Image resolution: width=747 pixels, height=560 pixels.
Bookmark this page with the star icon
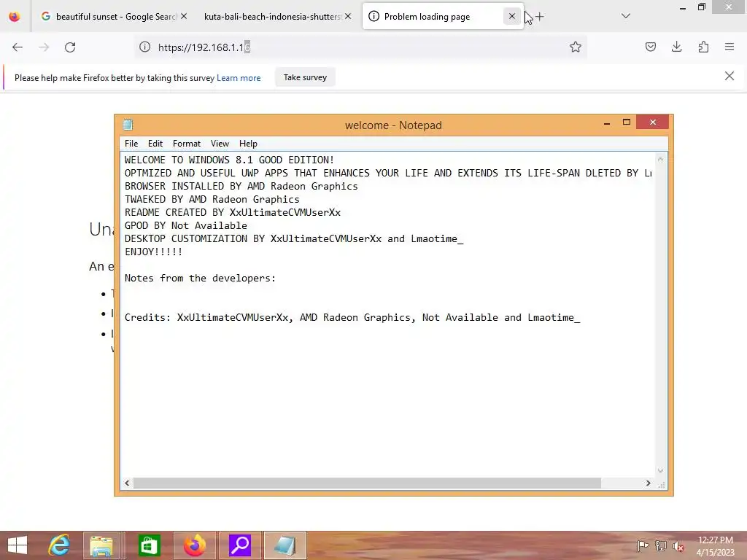coord(576,47)
